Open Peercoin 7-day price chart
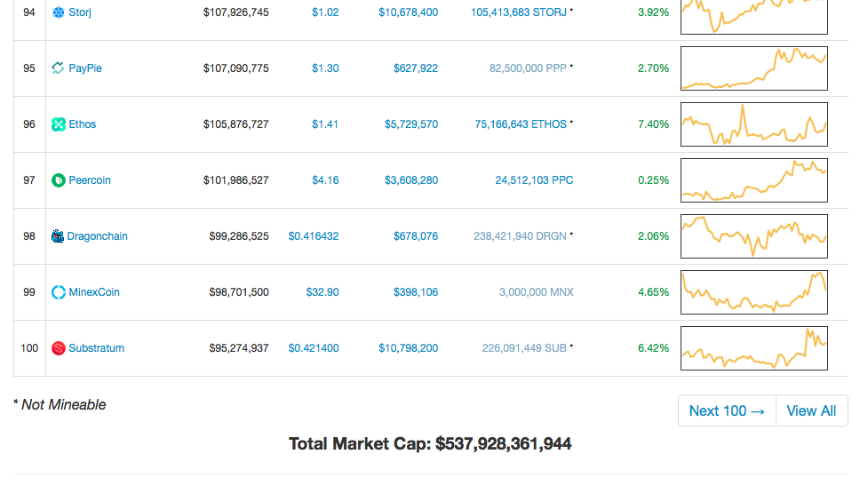The height and width of the screenshot is (494, 868). click(754, 180)
